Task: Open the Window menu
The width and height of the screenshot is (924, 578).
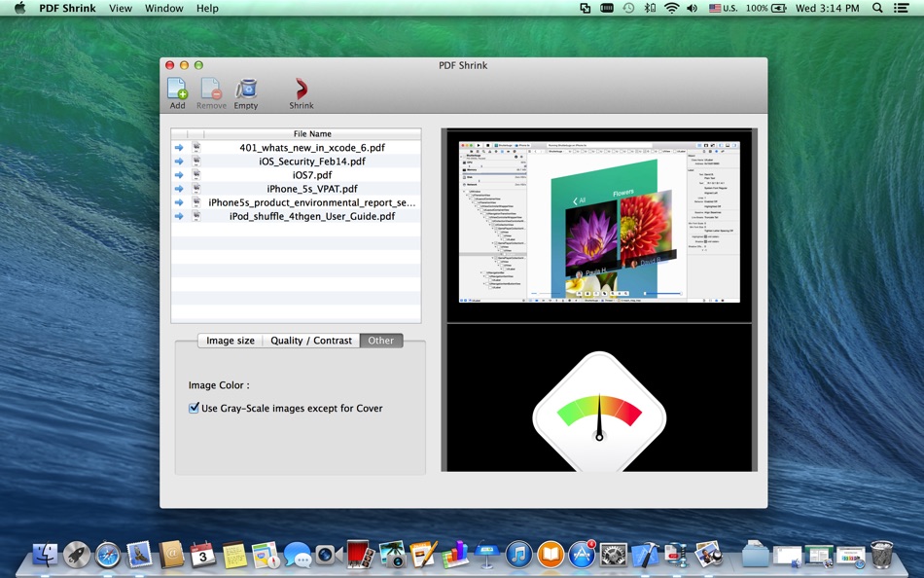Action: pos(163,8)
